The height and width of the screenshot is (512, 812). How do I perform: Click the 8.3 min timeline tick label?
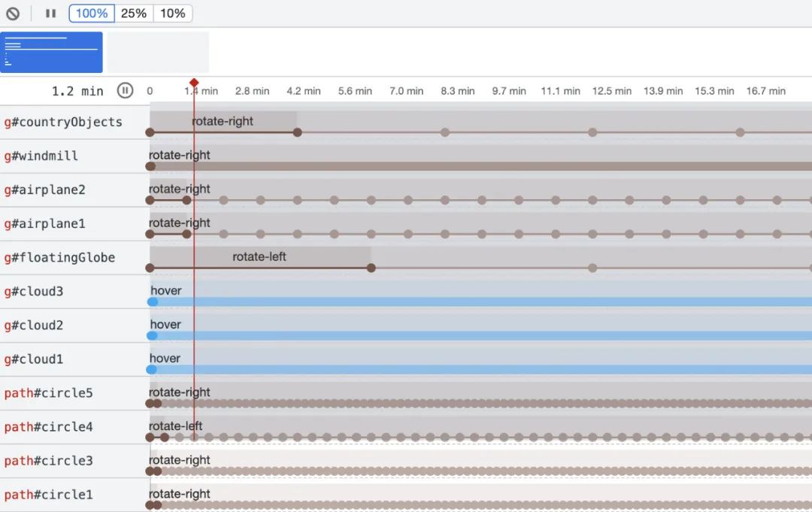[458, 91]
